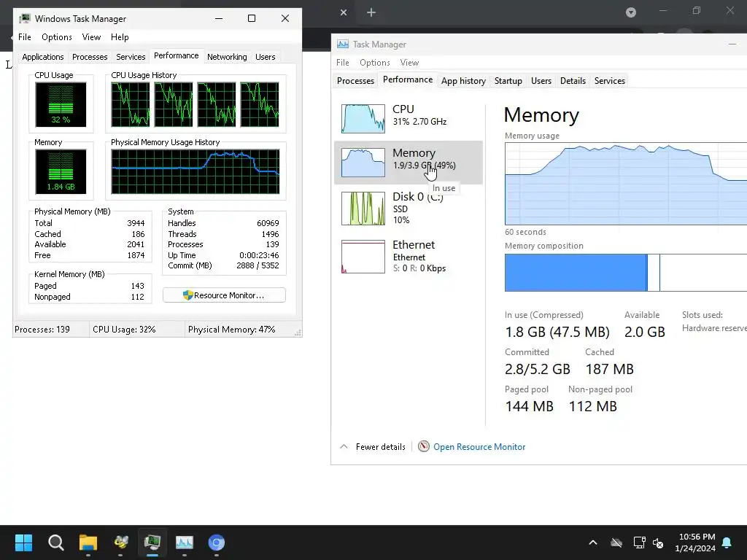Switch to Users tab in classic Task Manager
747x560 pixels.
(266, 57)
